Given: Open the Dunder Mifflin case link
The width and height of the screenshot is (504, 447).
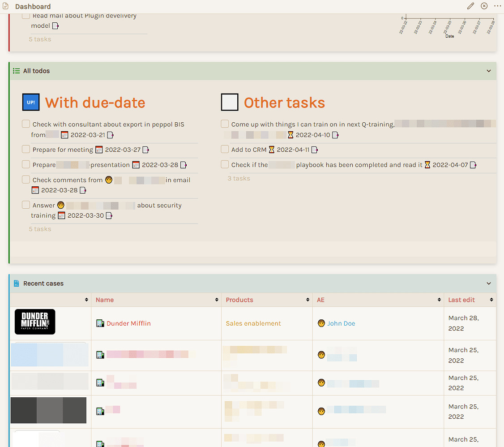Looking at the screenshot, I should tap(129, 323).
